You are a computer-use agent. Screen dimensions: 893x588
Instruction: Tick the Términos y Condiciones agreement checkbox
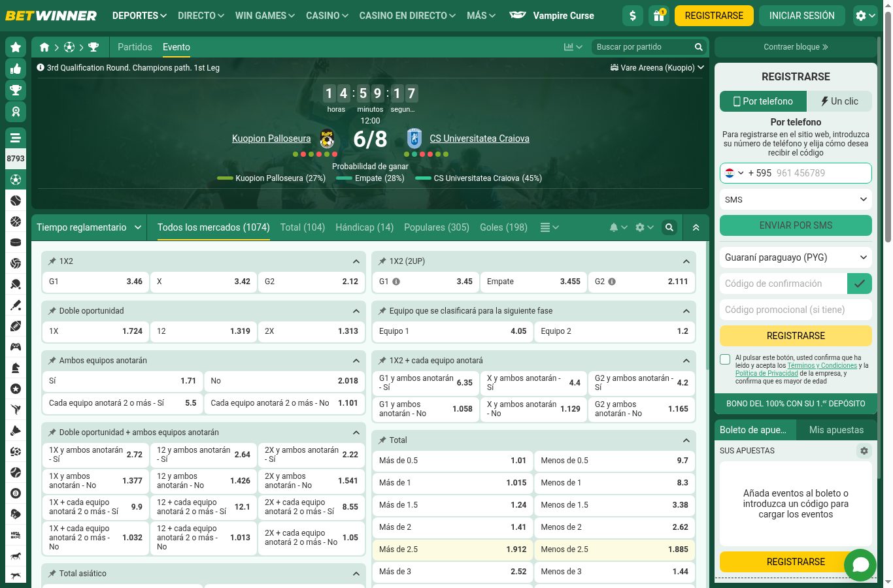(x=725, y=359)
